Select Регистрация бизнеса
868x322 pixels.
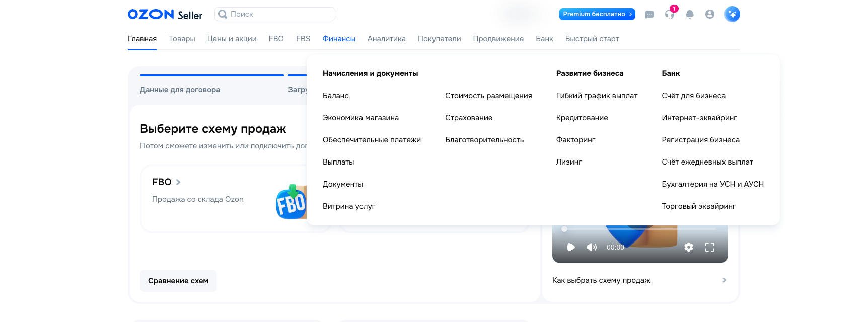700,140
